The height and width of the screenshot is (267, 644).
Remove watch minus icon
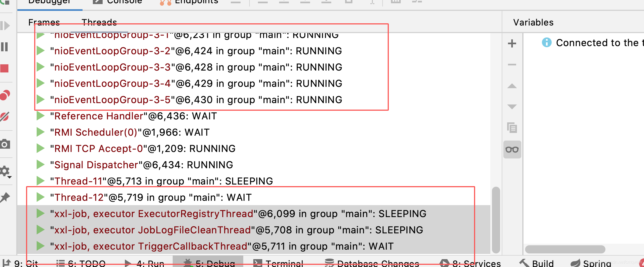pyautogui.click(x=512, y=65)
